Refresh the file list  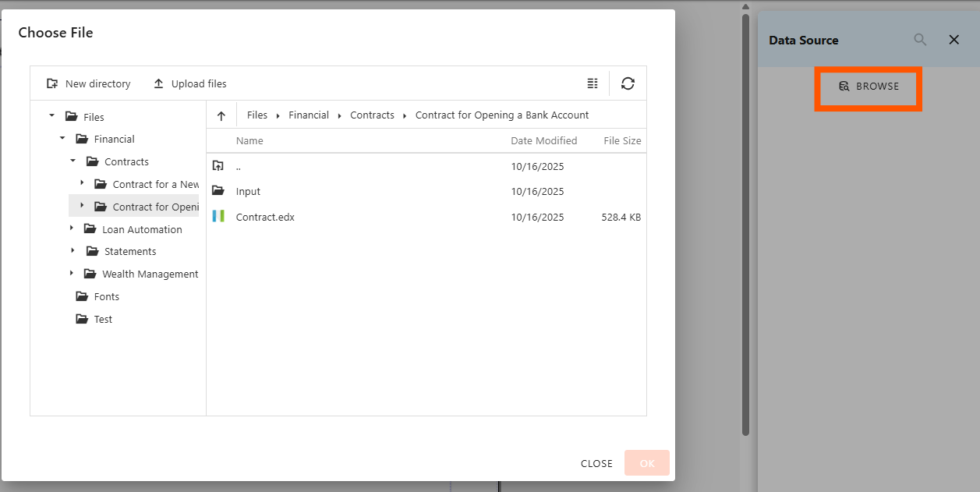pos(628,83)
